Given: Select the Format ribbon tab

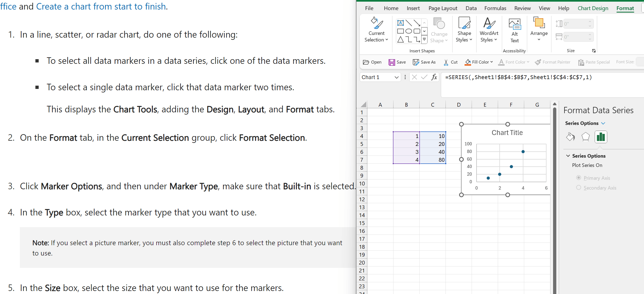Looking at the screenshot, I should (625, 8).
